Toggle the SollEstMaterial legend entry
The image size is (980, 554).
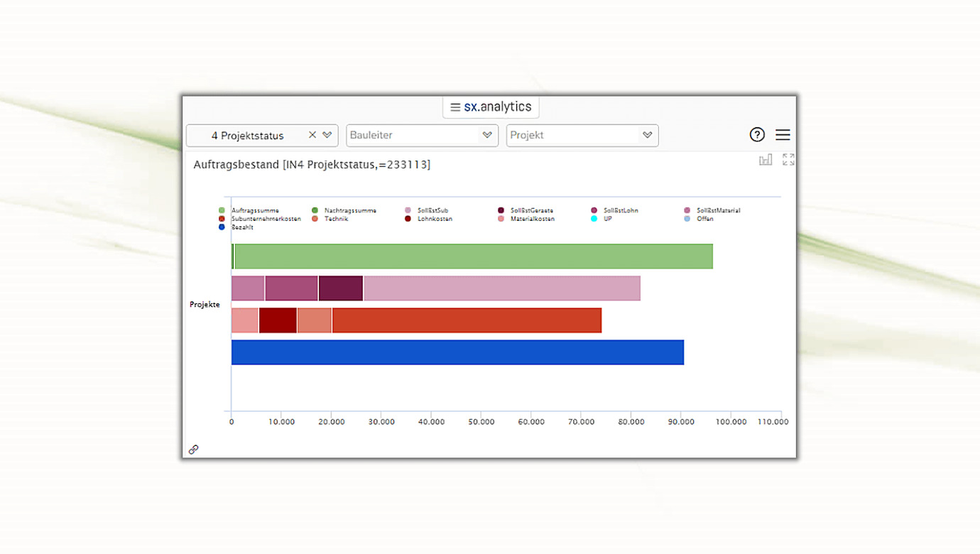[717, 210]
